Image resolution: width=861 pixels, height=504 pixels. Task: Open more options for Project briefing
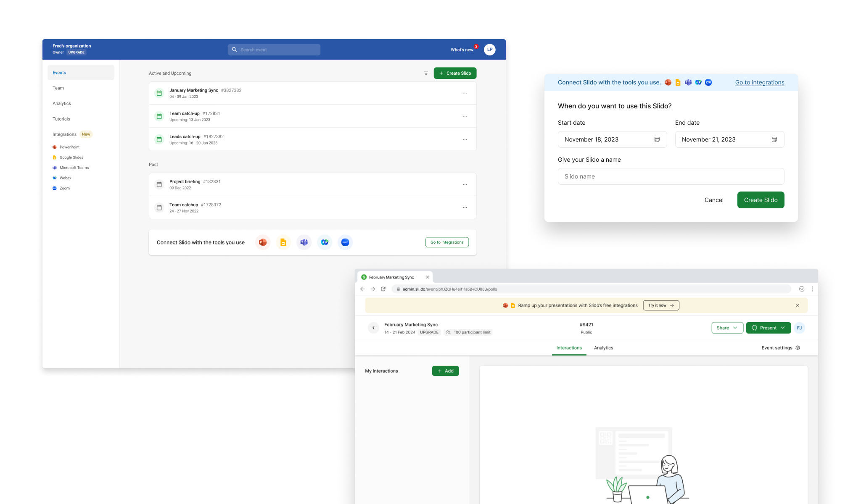point(465,184)
